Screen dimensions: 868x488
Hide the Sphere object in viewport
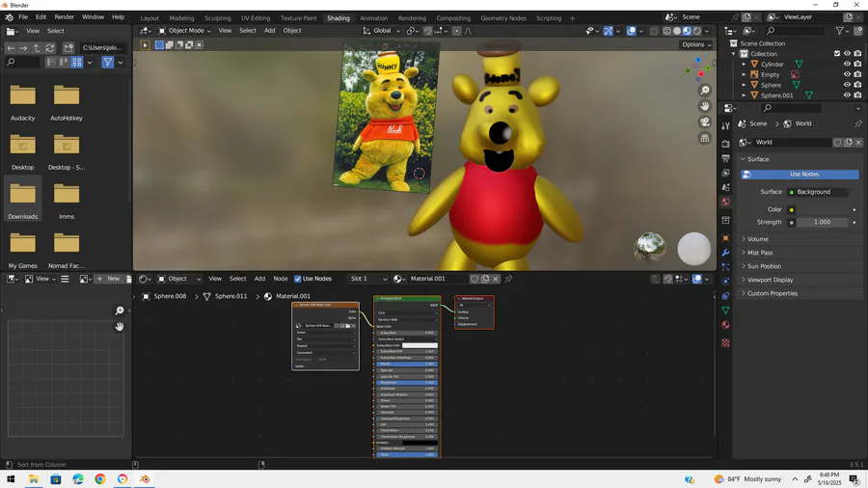pyautogui.click(x=847, y=85)
